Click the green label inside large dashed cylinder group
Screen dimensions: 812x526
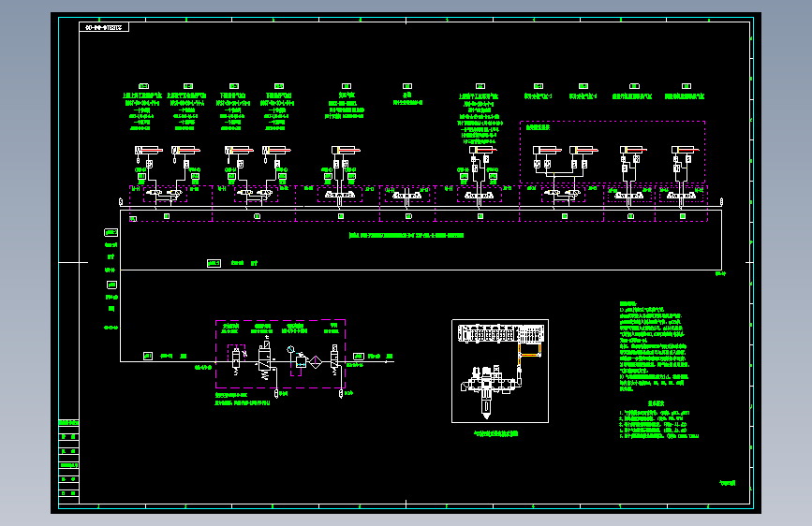tap(538, 127)
